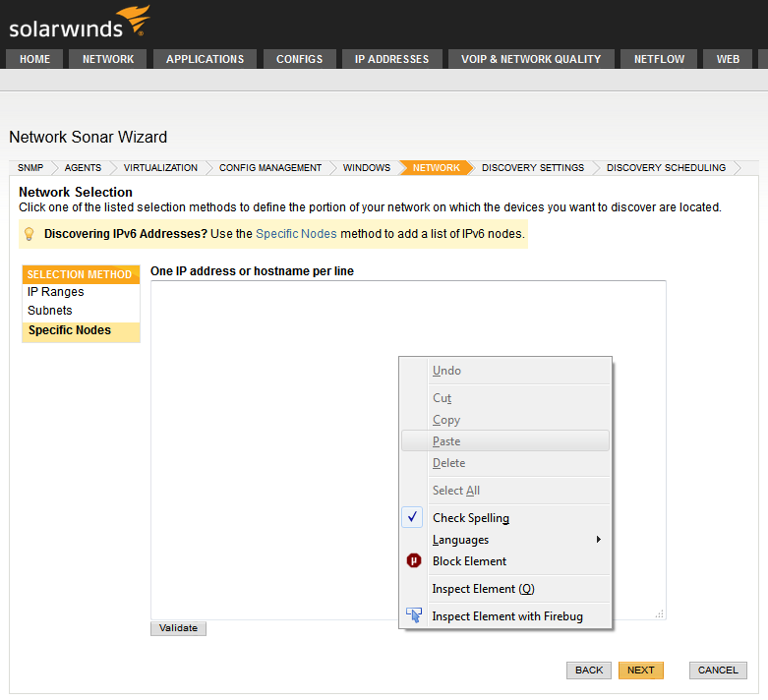
Task: Open the HOME navigation tab
Action: 34,59
